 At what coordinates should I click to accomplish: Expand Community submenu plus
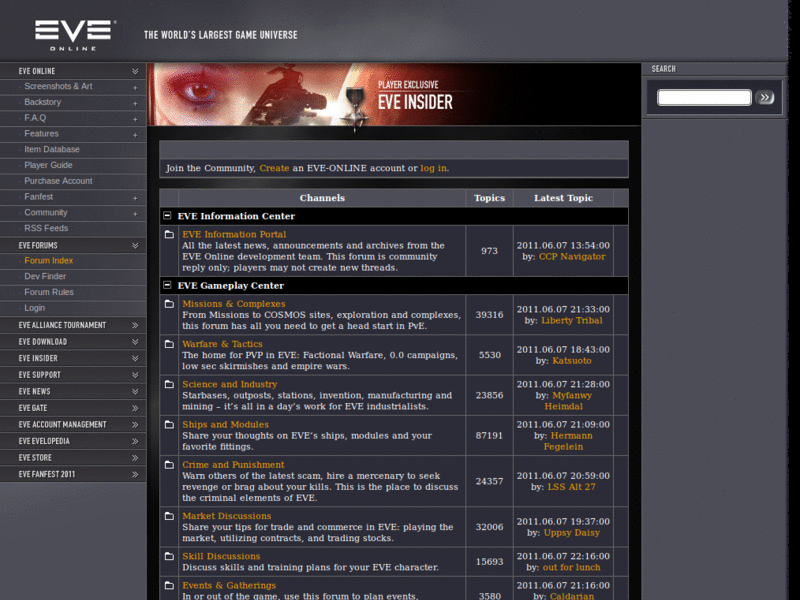[135, 214]
